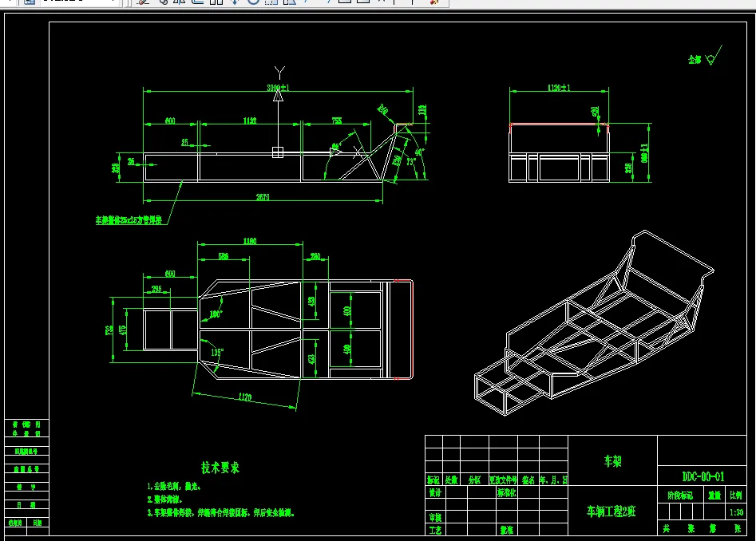Select the 签名 cell in the revision table

tap(528, 480)
